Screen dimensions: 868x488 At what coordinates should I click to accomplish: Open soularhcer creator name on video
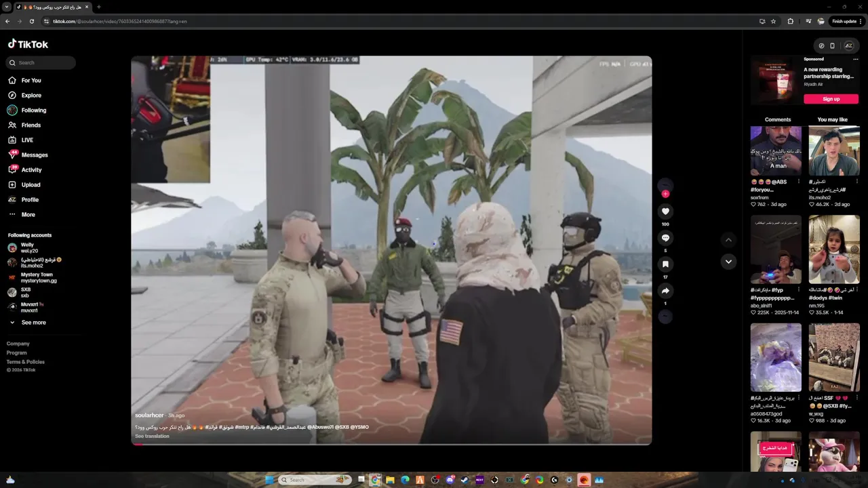pos(149,415)
